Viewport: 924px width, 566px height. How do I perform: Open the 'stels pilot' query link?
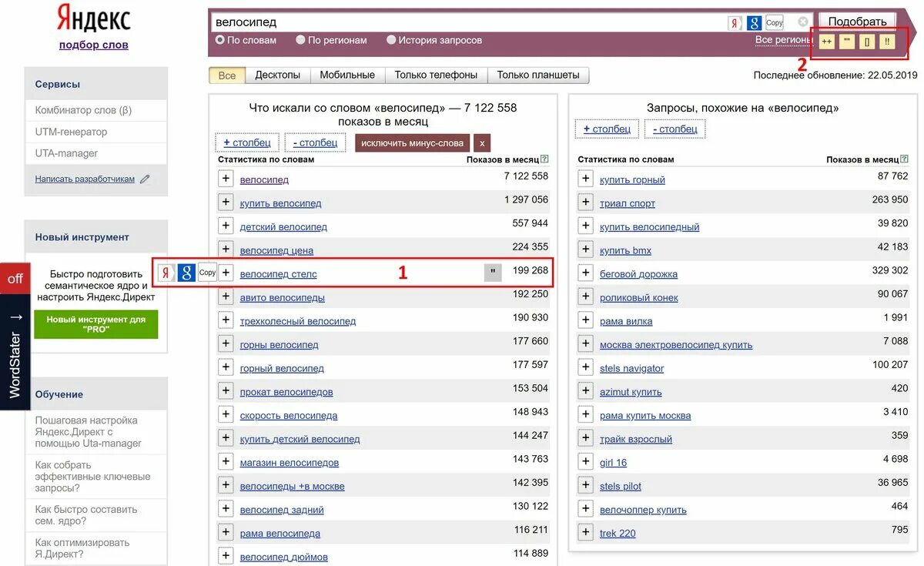pyautogui.click(x=621, y=486)
